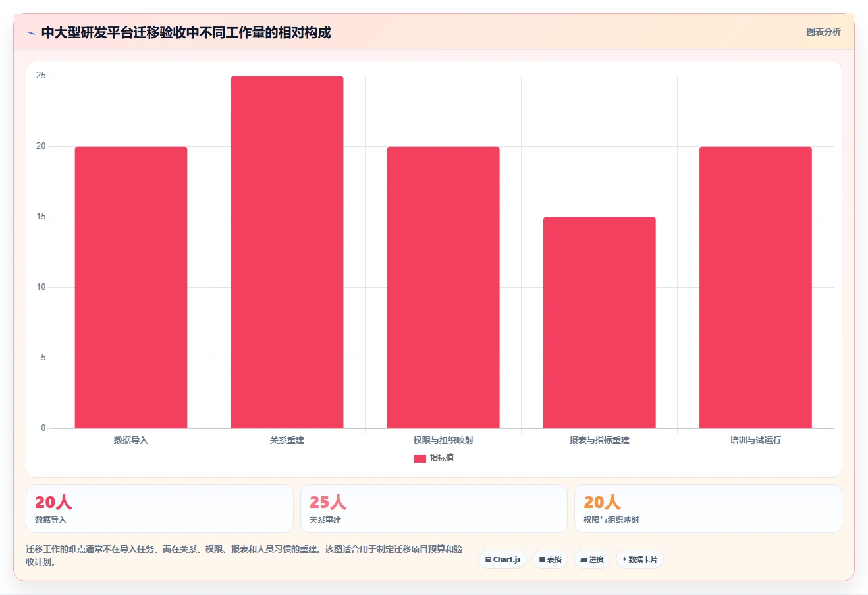Image resolution: width=868 pixels, height=595 pixels.
Task: Click the 培训与试运行 bar in chart
Action: (x=755, y=287)
